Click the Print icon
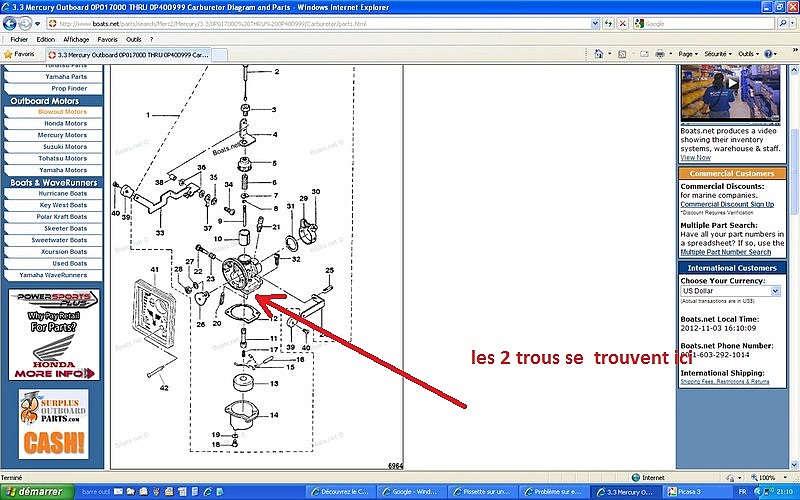800x500 pixels. tap(660, 54)
